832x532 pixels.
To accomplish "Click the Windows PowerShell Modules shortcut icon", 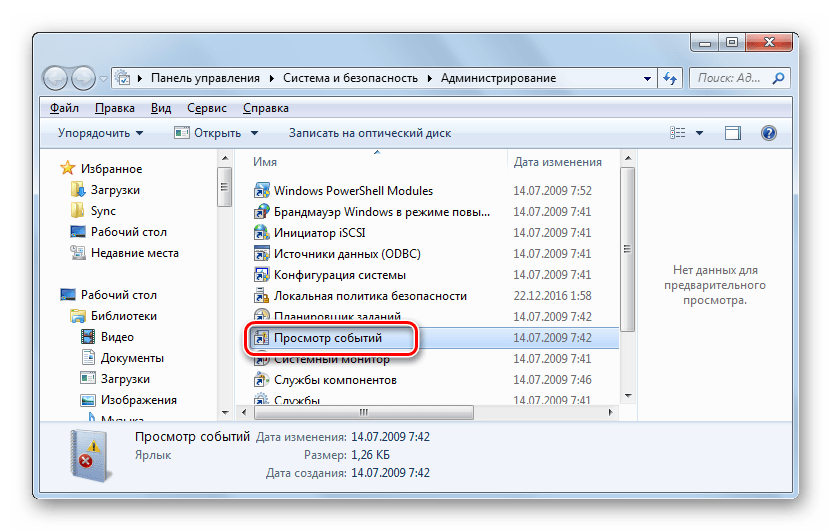I will pyautogui.click(x=261, y=190).
